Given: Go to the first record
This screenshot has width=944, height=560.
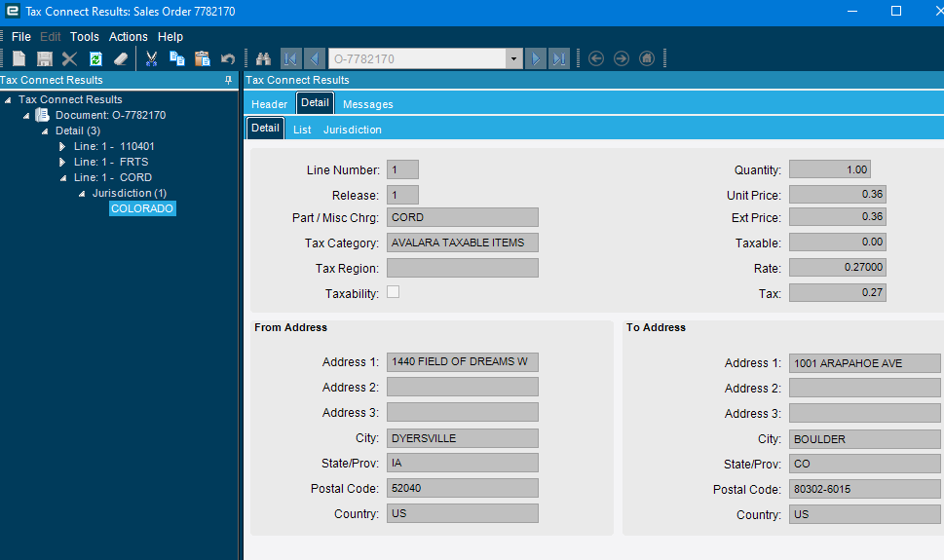Looking at the screenshot, I should click(x=290, y=58).
